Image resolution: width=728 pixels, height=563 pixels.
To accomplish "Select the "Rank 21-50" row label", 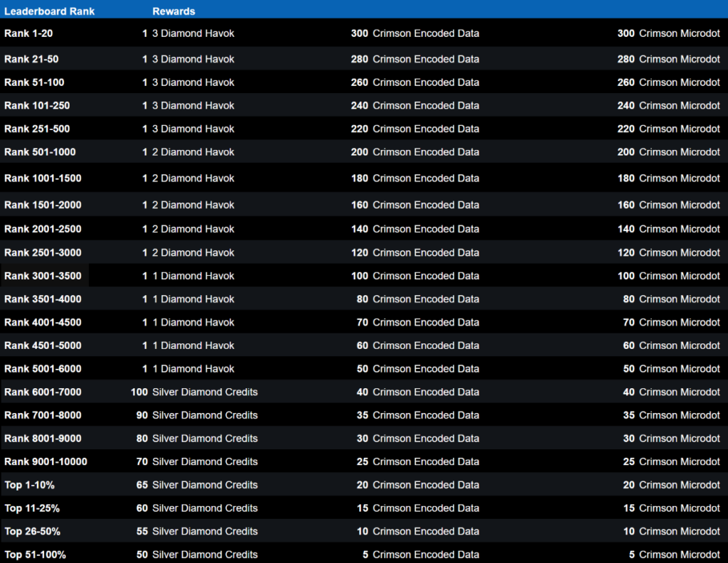I will tap(31, 60).
